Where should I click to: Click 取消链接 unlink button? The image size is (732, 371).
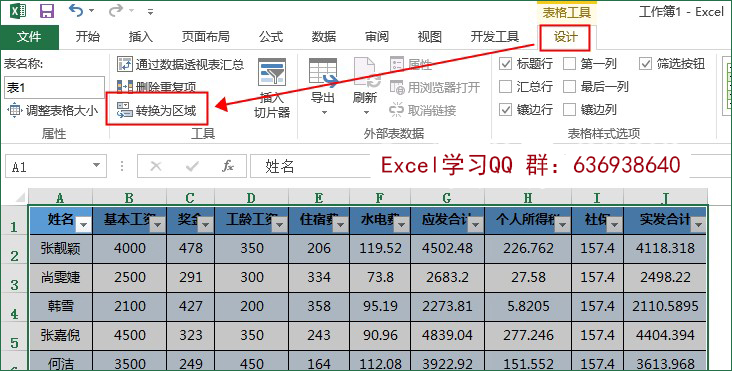click(422, 110)
